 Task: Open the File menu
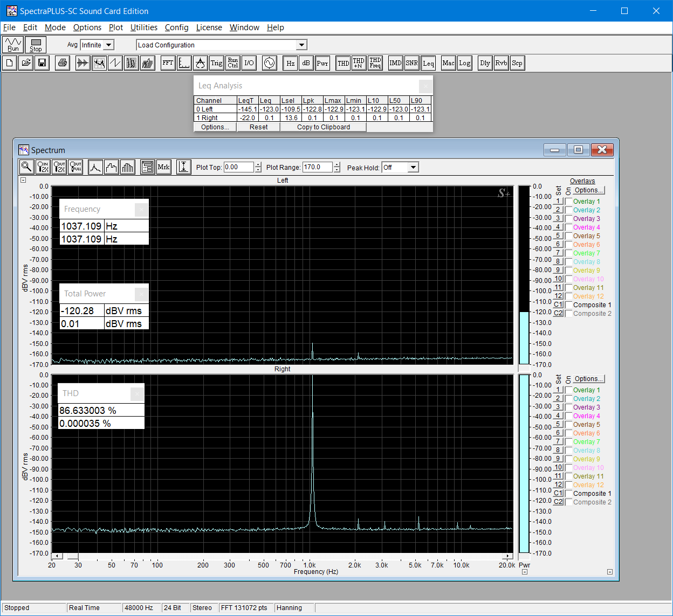(9, 27)
